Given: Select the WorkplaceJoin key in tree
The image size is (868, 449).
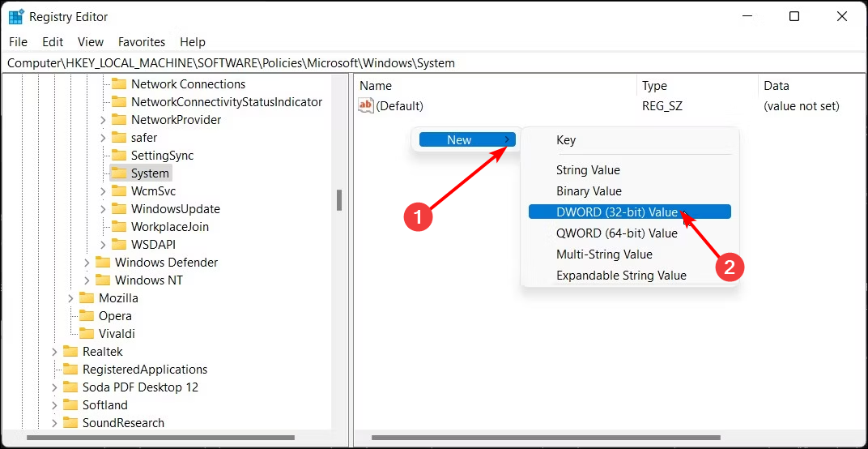Looking at the screenshot, I should point(170,226).
